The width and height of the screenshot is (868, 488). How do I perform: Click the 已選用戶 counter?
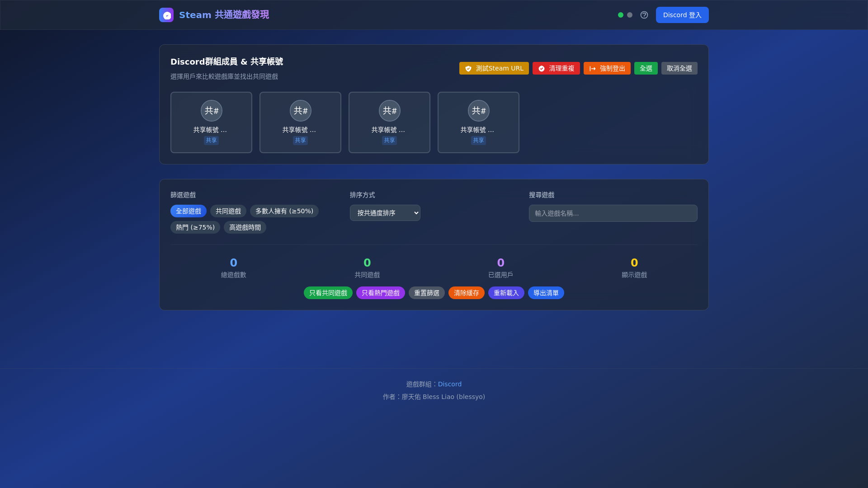click(500, 268)
